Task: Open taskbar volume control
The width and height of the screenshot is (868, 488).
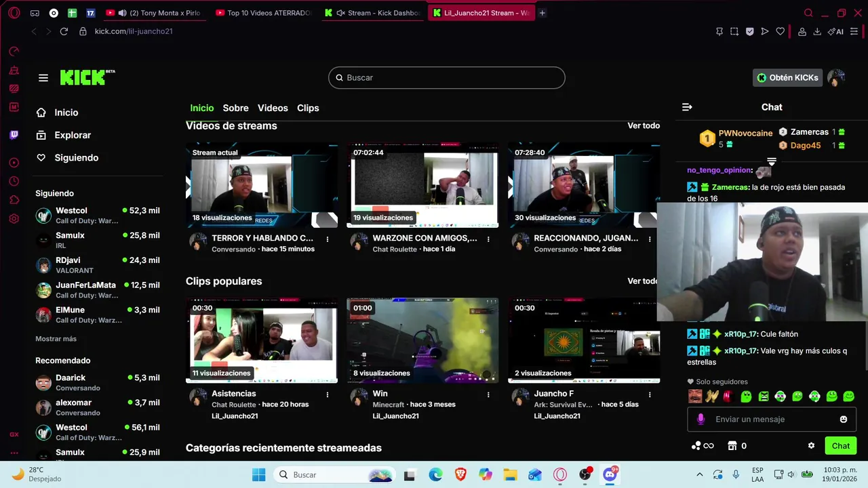Action: click(x=790, y=474)
